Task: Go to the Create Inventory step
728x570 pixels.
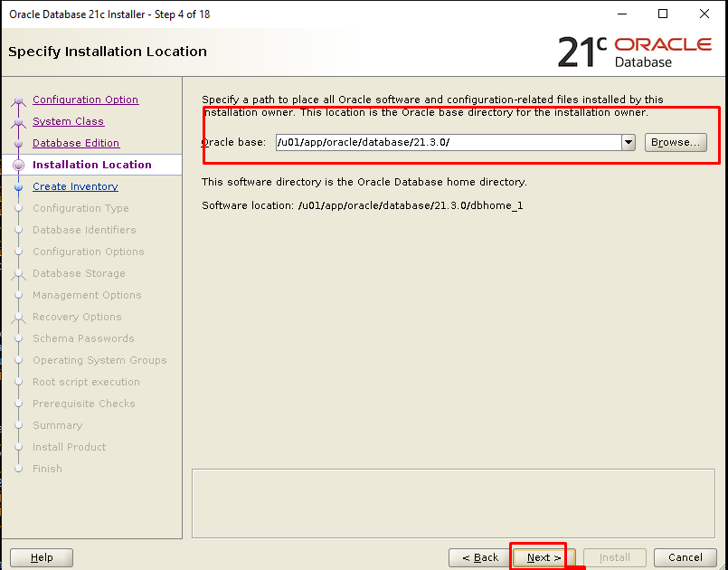Action: tap(75, 186)
